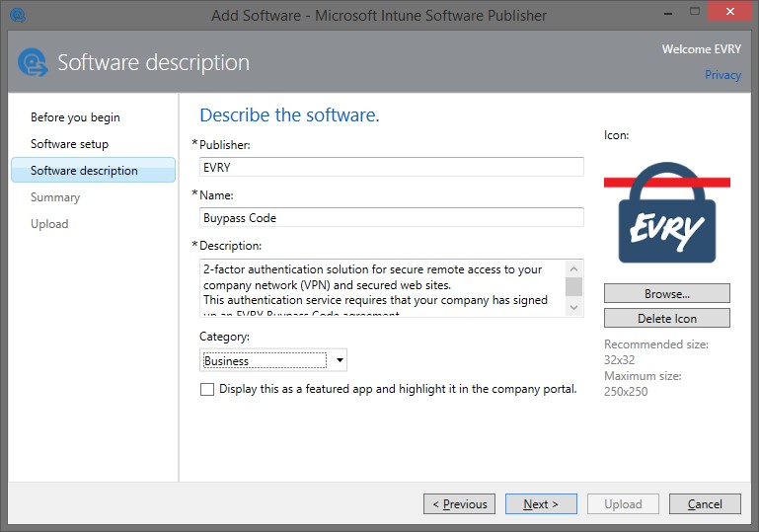Select the Business category combo box
This screenshot has width=759, height=532.
pos(273,360)
